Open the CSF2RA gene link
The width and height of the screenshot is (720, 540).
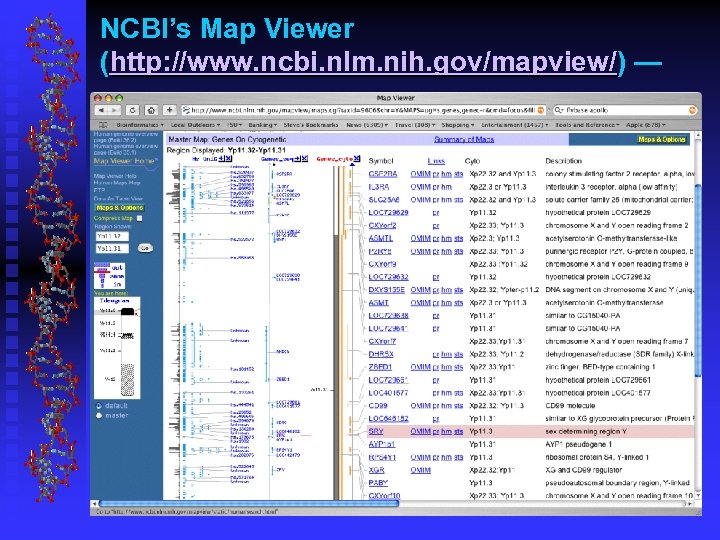pyautogui.click(x=382, y=174)
